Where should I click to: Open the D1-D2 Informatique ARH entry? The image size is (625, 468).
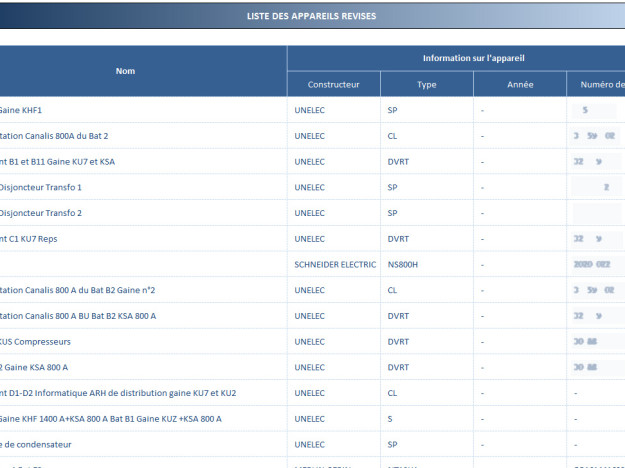118,393
